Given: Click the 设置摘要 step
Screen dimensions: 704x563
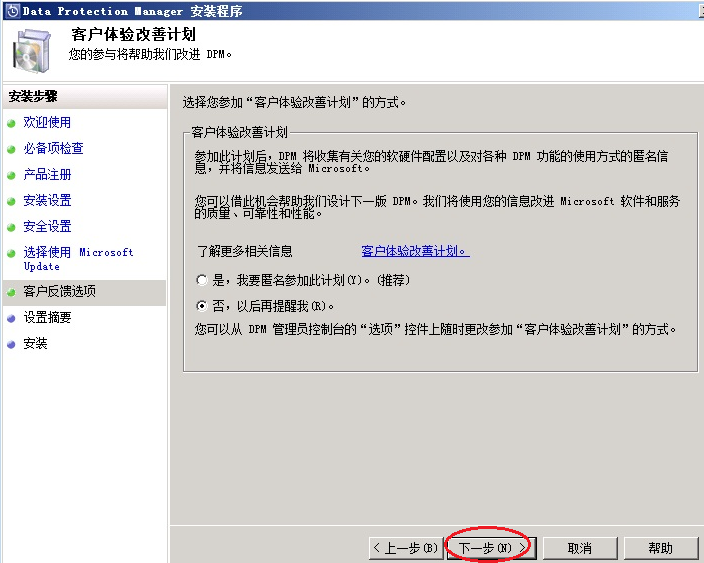Looking at the screenshot, I should [x=47, y=317].
